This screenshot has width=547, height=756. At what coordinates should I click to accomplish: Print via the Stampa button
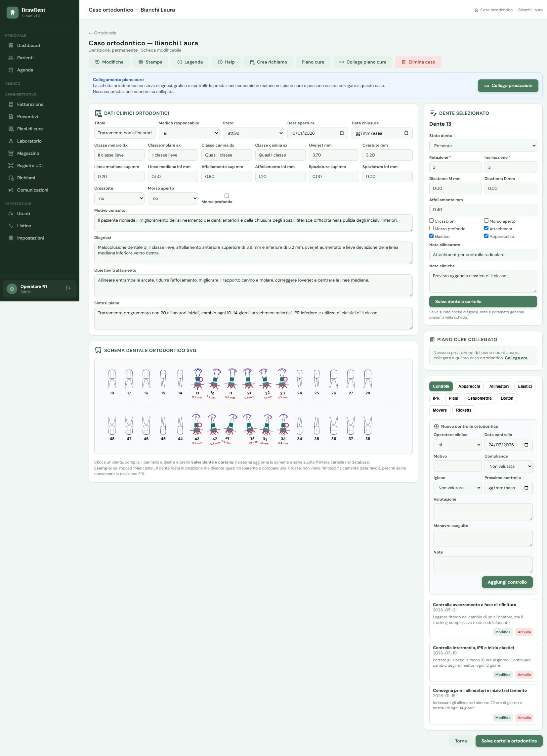pyautogui.click(x=150, y=62)
